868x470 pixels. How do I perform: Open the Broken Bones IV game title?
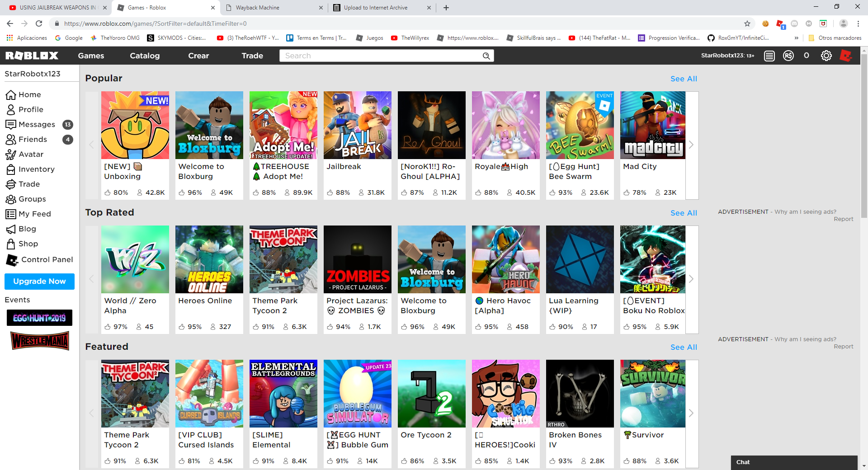[575, 440]
